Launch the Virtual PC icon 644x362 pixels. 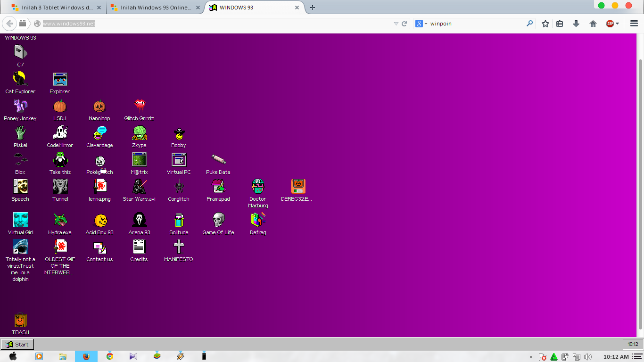click(179, 159)
